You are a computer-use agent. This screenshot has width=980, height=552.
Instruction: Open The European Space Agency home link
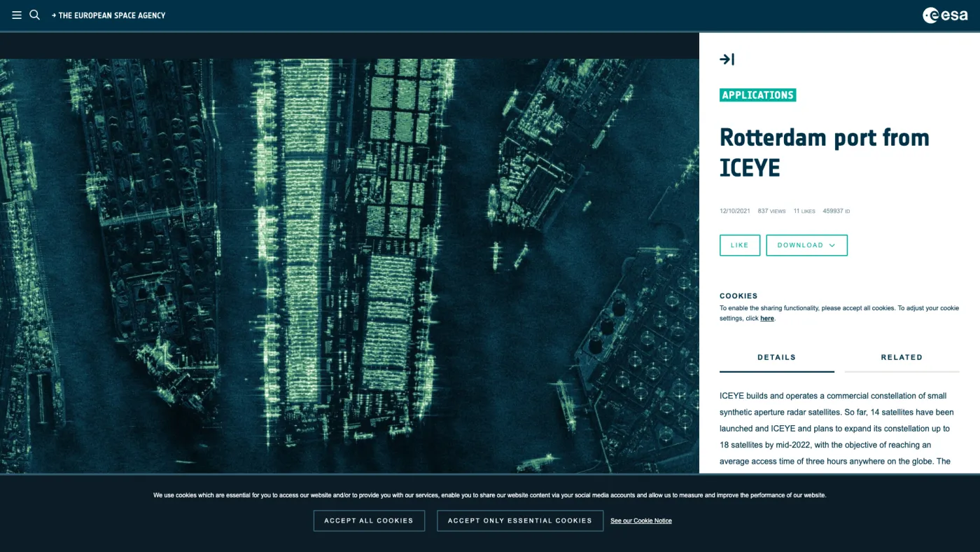pos(108,15)
